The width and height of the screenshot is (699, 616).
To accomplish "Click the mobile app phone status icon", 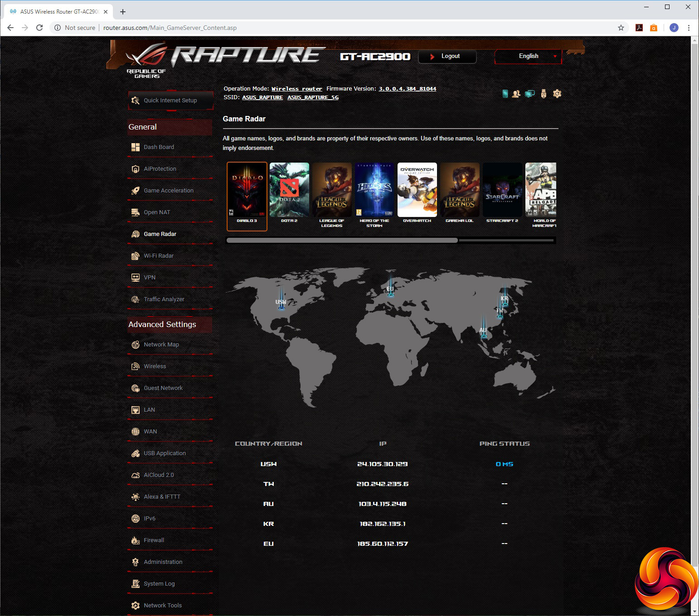I will (x=505, y=94).
